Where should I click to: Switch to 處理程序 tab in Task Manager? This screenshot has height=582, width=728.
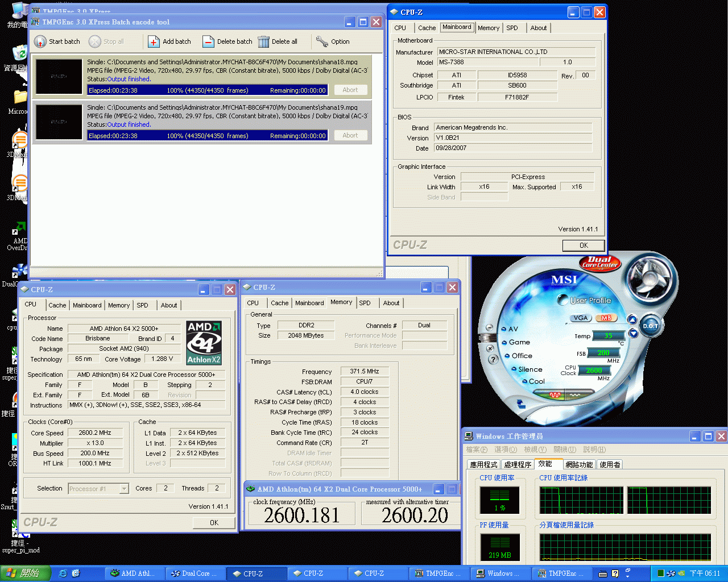click(x=518, y=464)
